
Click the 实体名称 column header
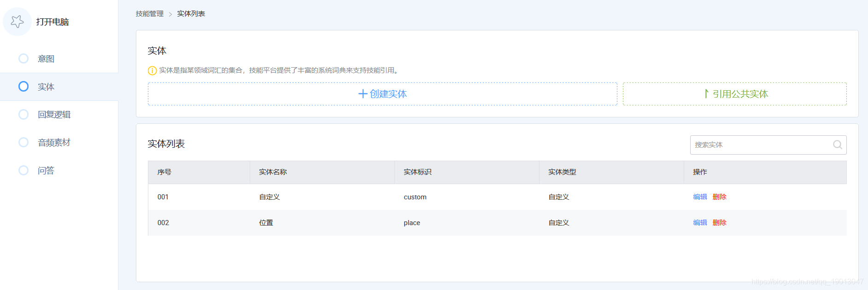(x=273, y=172)
